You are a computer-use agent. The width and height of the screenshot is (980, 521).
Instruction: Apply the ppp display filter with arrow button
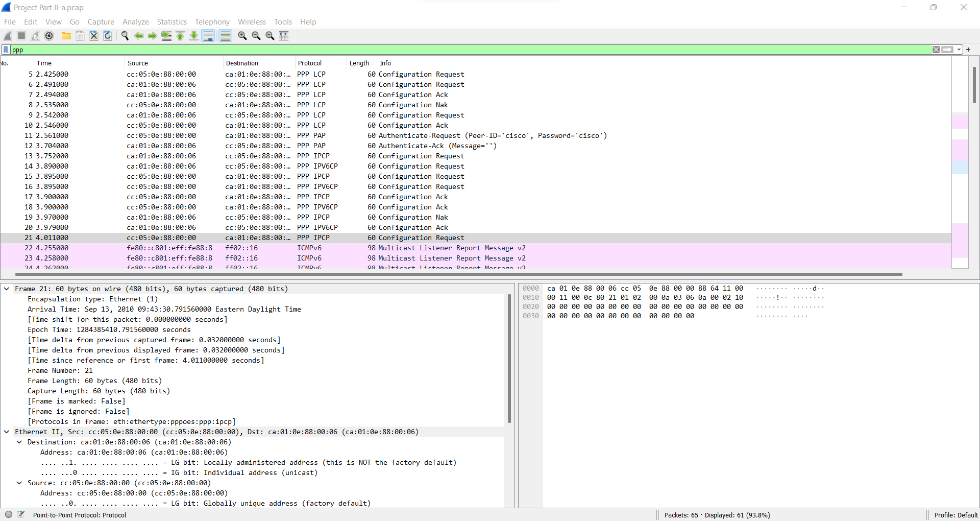pyautogui.click(x=947, y=50)
